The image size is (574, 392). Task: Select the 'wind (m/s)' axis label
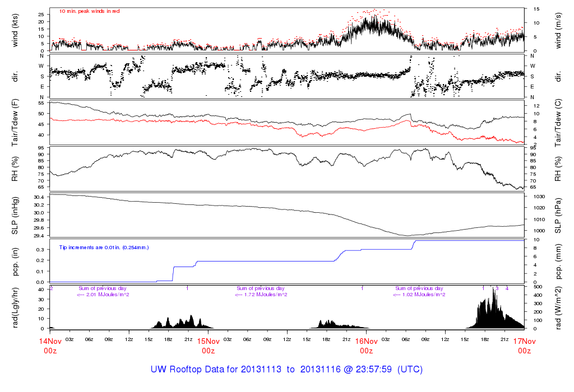(x=558, y=31)
